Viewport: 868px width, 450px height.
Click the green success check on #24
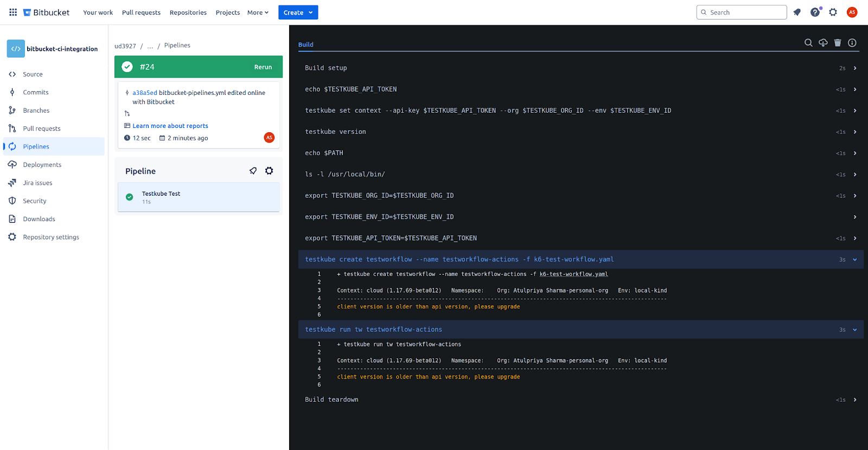(127, 67)
